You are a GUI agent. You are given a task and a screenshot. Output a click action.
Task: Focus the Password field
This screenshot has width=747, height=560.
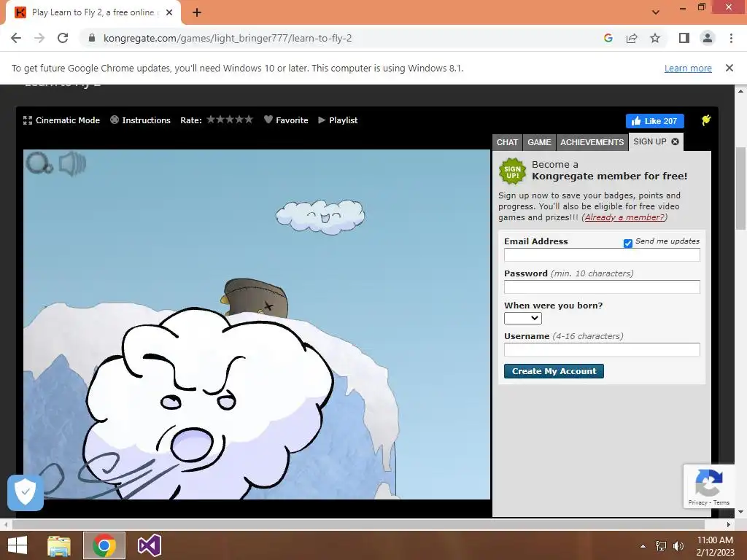[602, 287]
